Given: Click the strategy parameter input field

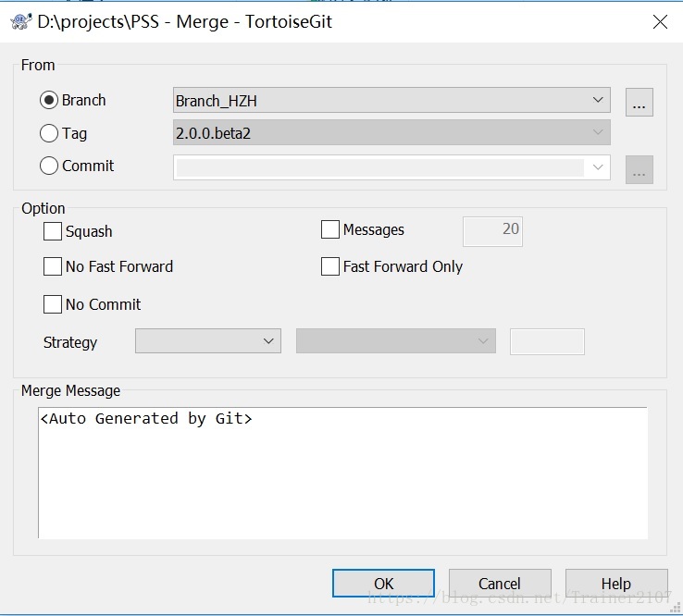Looking at the screenshot, I should point(547,341).
